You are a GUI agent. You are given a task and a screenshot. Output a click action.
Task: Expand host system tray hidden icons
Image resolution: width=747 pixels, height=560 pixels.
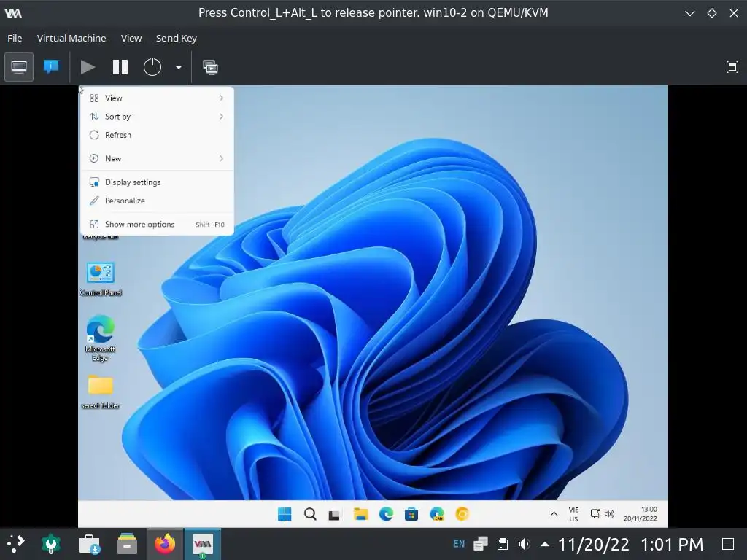[x=545, y=544]
